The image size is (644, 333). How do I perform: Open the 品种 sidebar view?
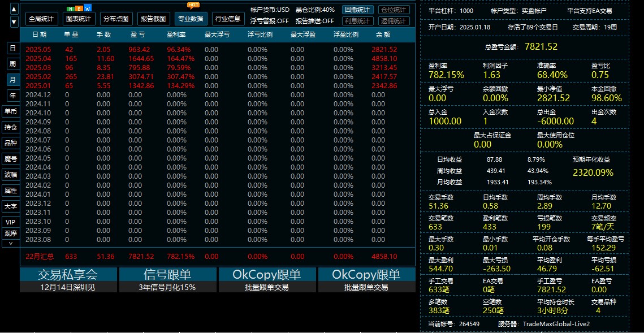tap(11, 143)
